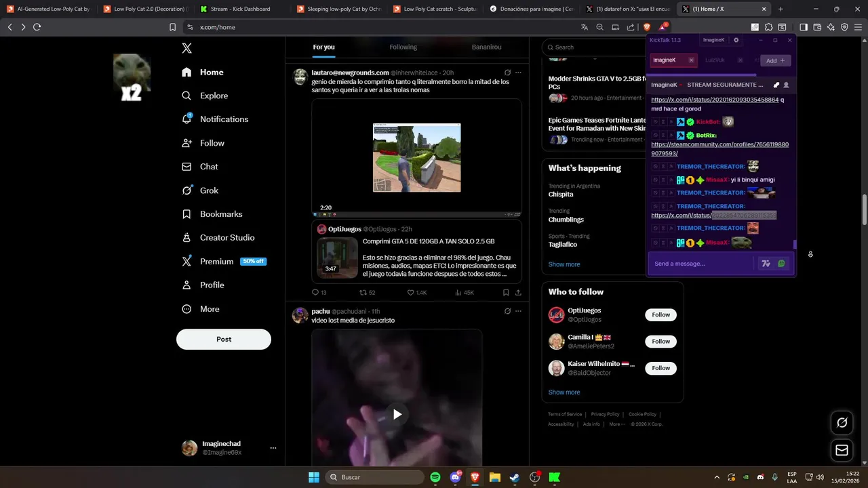
Task: Switch to the Bananirou tab
Action: tap(486, 47)
